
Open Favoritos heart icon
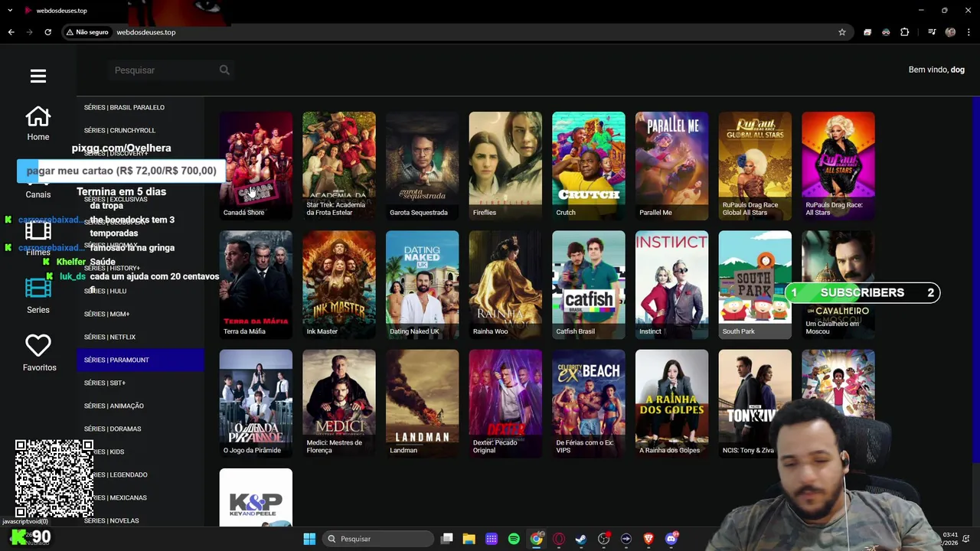(x=38, y=345)
